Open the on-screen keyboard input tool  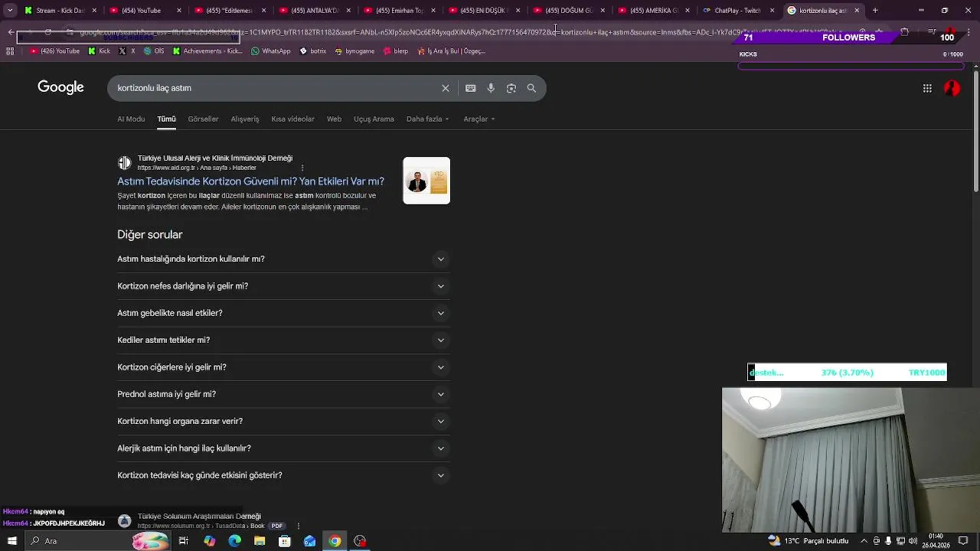[x=471, y=88]
